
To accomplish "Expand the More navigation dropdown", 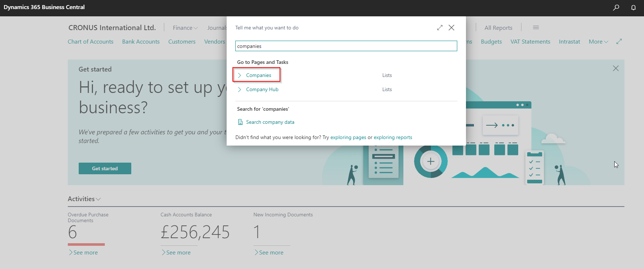I will 598,42.
